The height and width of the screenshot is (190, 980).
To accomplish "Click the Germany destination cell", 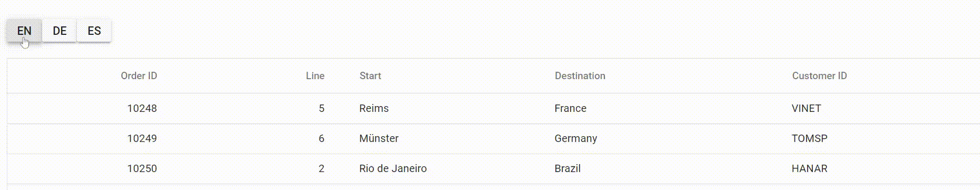I will point(575,138).
